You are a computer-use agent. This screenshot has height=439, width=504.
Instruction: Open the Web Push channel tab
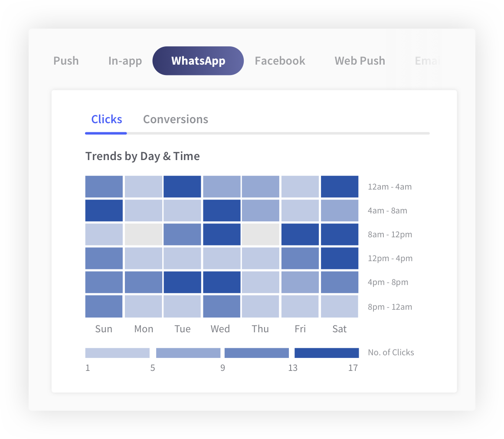tap(360, 61)
